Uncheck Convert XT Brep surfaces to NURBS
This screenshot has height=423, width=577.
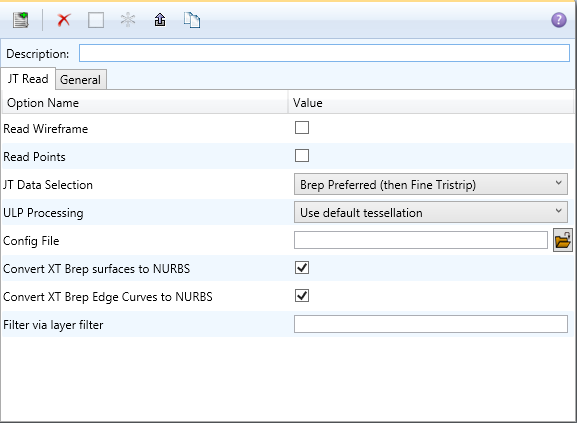302,268
